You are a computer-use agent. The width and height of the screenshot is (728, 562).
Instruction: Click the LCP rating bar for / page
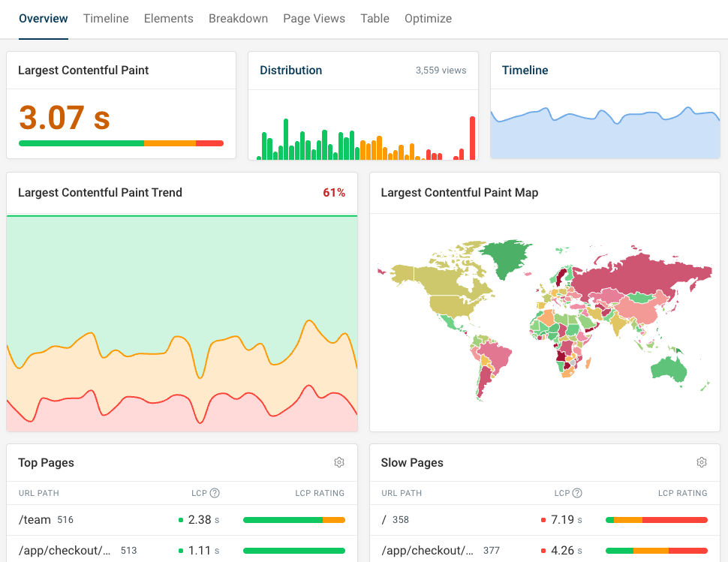pyautogui.click(x=657, y=520)
